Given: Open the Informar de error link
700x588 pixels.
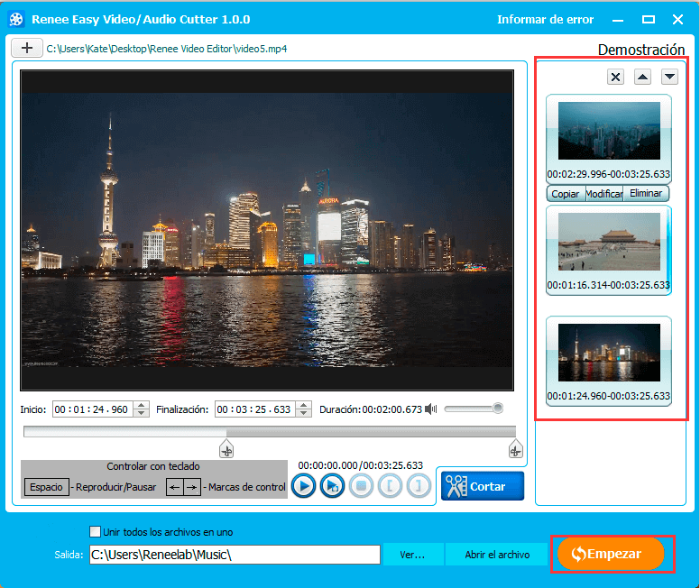Looking at the screenshot, I should pos(545,20).
